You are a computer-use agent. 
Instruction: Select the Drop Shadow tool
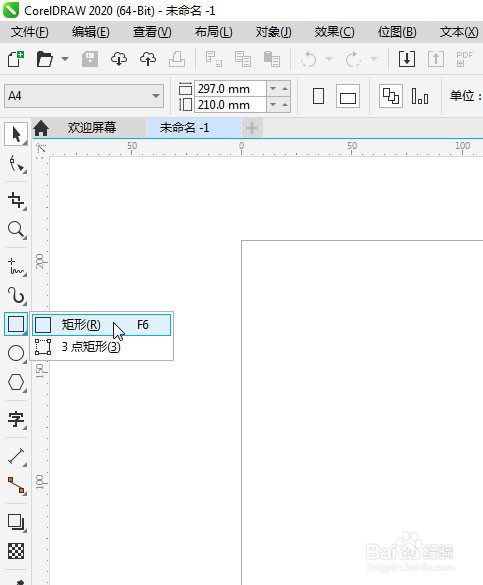point(16,522)
